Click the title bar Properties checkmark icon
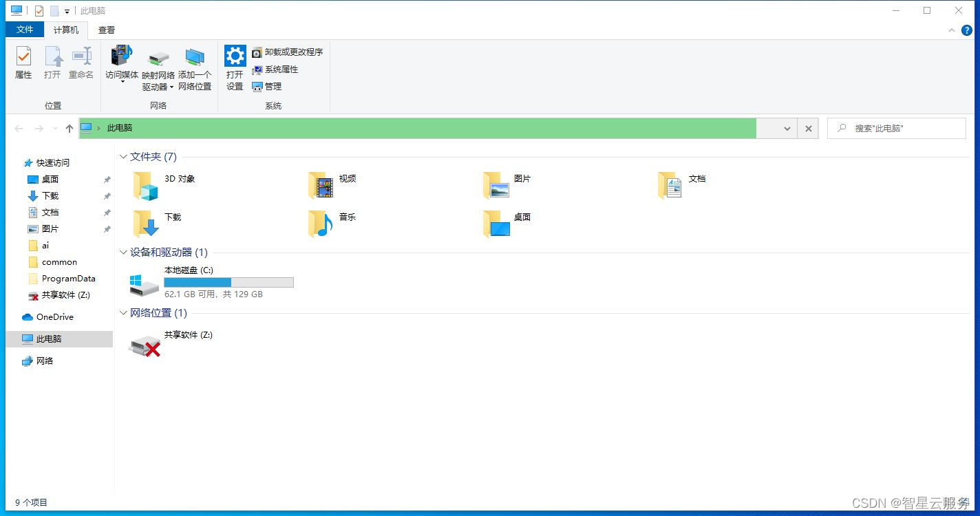This screenshot has height=516, width=980. [39, 11]
